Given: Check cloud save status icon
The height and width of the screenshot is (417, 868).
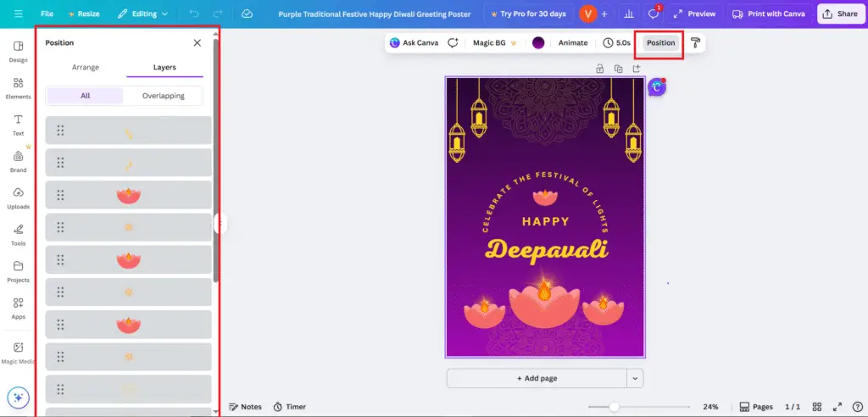Looking at the screenshot, I should point(248,14).
